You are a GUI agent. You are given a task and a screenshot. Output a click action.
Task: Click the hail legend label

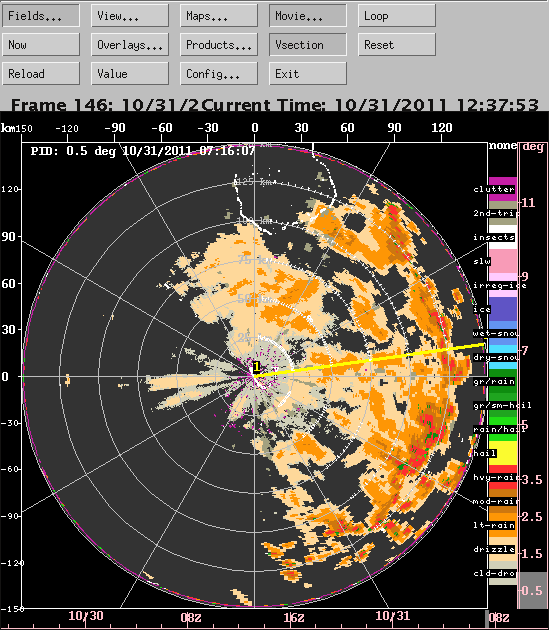coord(485,454)
